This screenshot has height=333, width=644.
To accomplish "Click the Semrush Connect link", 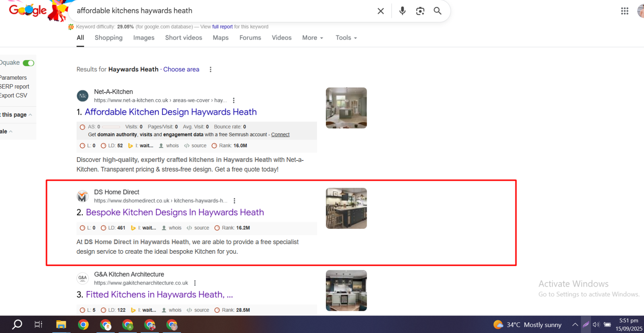I will 280,135.
